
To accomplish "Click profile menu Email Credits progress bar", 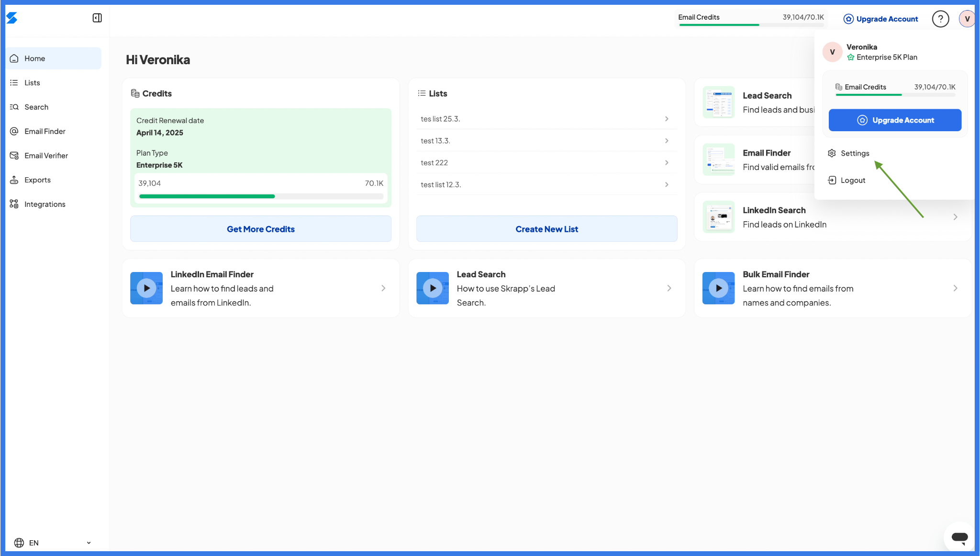I will (895, 95).
